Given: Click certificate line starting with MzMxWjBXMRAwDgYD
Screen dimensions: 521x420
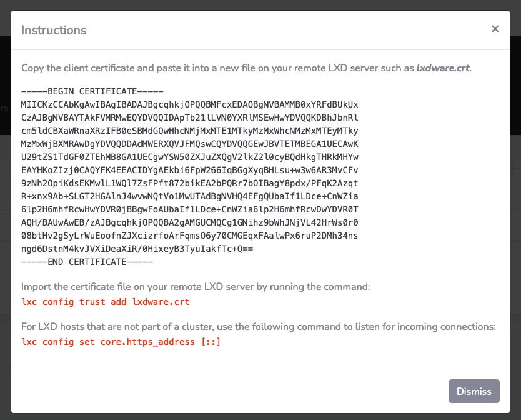Looking at the screenshot, I should point(189,144).
